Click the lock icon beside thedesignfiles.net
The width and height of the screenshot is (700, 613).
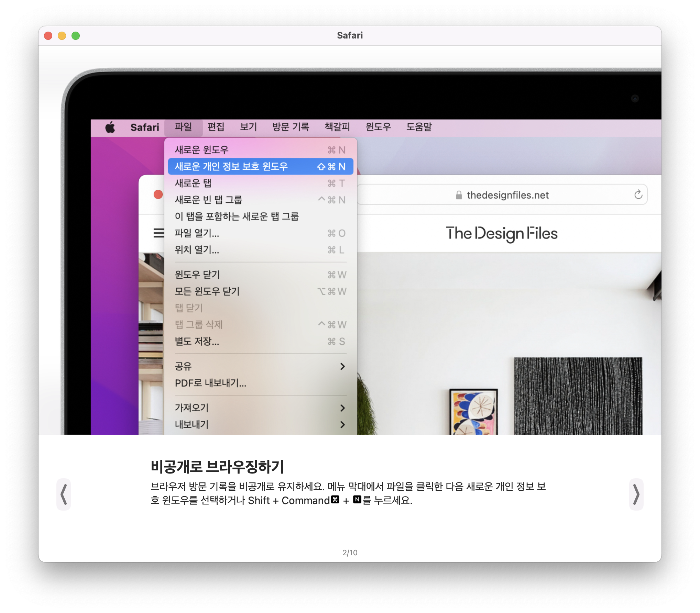pos(459,195)
